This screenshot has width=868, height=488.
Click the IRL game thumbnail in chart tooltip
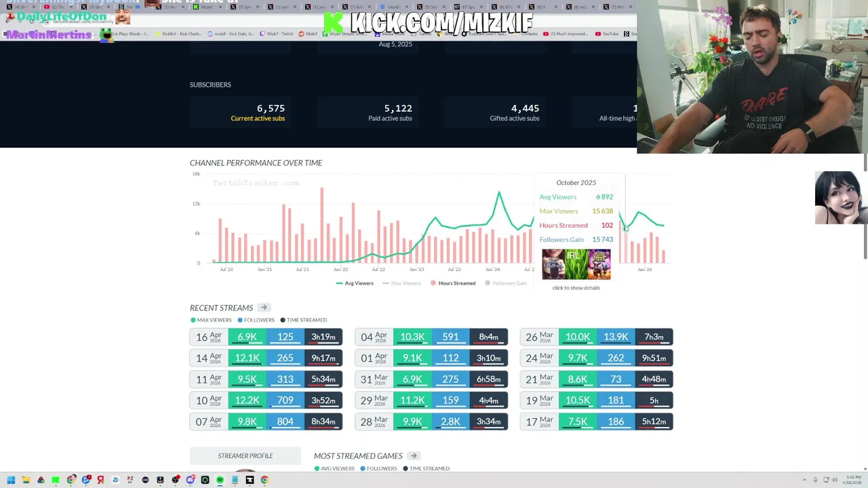coord(576,264)
